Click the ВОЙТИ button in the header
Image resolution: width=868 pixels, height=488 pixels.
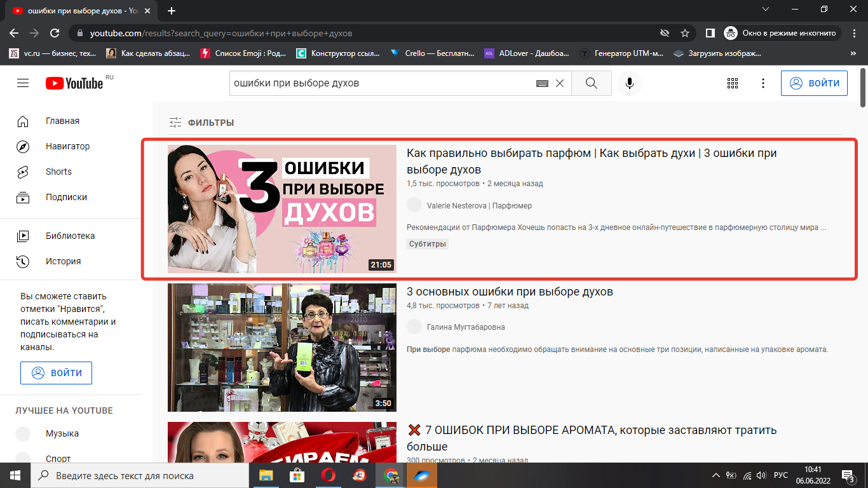(814, 83)
